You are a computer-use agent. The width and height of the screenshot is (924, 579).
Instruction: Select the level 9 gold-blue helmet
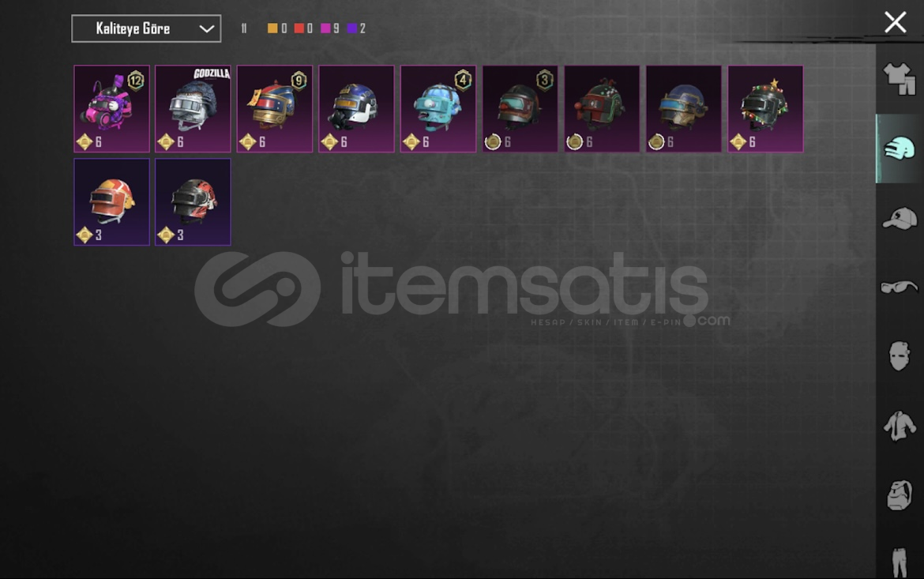(x=275, y=108)
